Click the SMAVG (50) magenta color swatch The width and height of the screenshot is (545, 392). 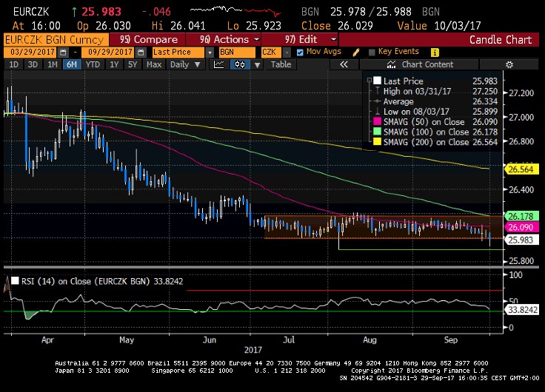tap(378, 122)
